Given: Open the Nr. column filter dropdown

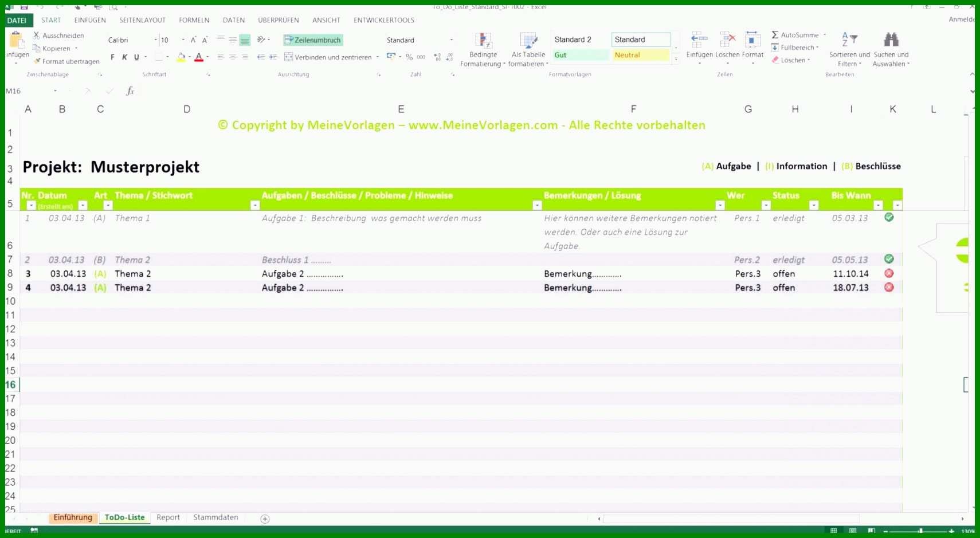Looking at the screenshot, I should pos(32,206).
